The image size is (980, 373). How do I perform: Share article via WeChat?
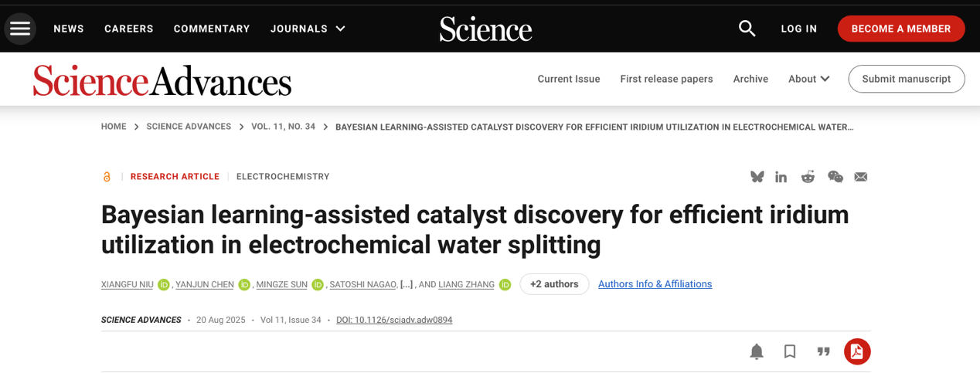coord(835,177)
